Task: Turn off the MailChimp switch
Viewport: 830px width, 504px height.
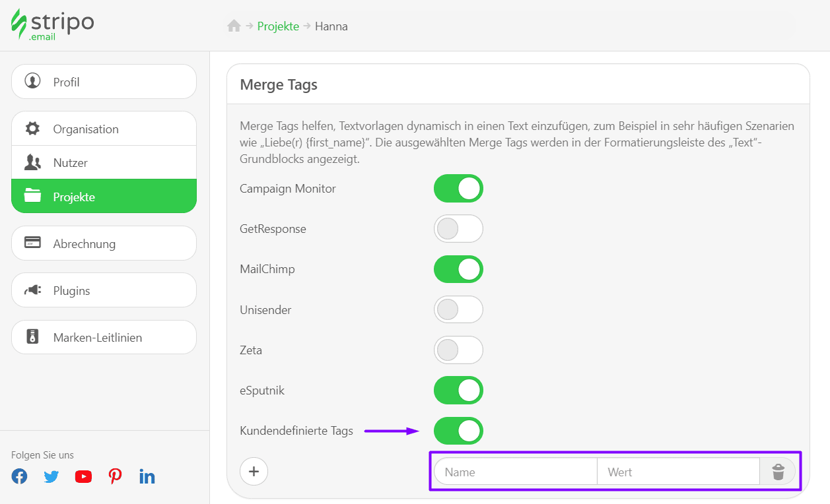Action: [458, 268]
